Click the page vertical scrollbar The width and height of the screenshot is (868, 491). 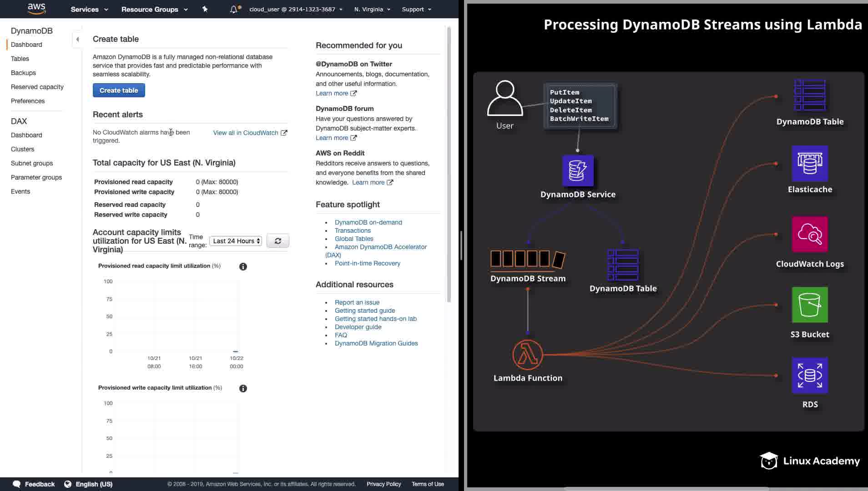(x=449, y=164)
